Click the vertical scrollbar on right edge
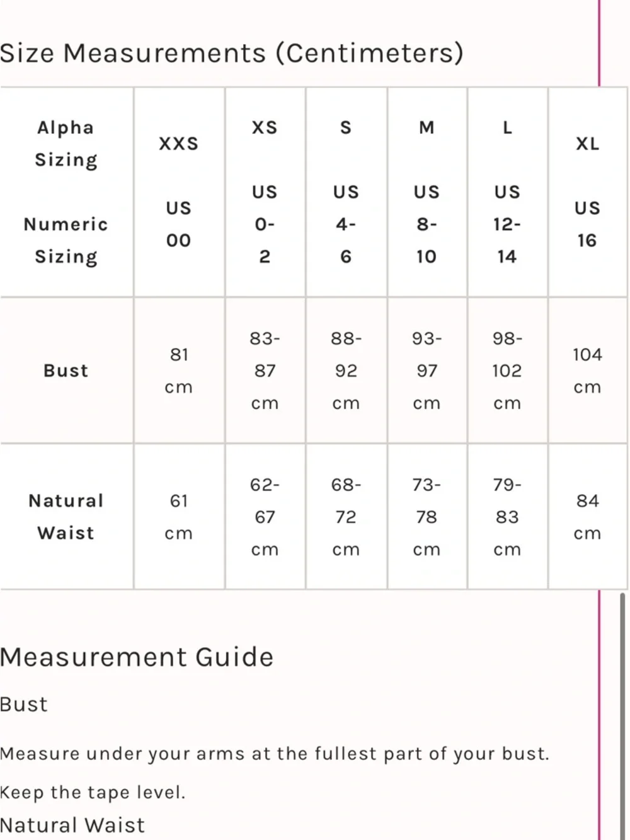The width and height of the screenshot is (630, 840). coord(622,716)
